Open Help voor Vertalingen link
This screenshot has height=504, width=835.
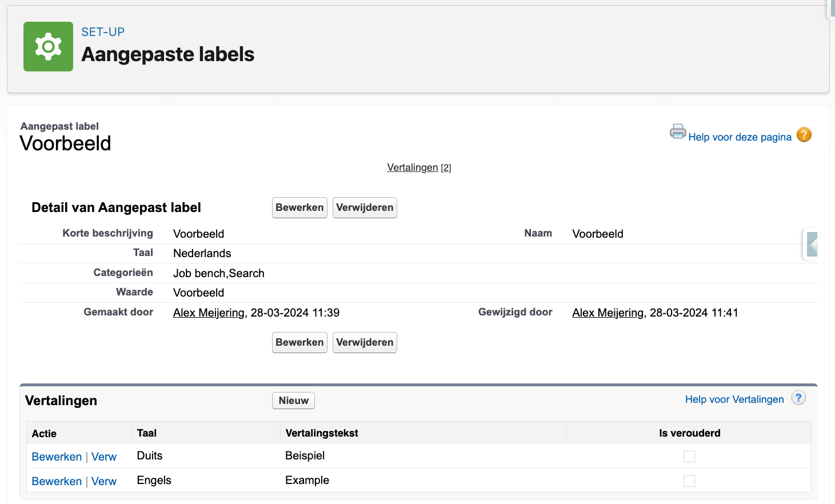click(x=734, y=399)
